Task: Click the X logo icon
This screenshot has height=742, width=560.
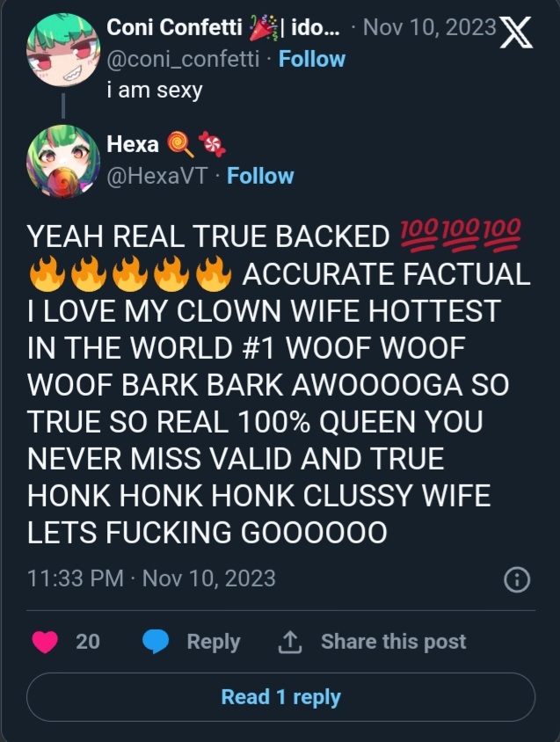Action: (516, 33)
